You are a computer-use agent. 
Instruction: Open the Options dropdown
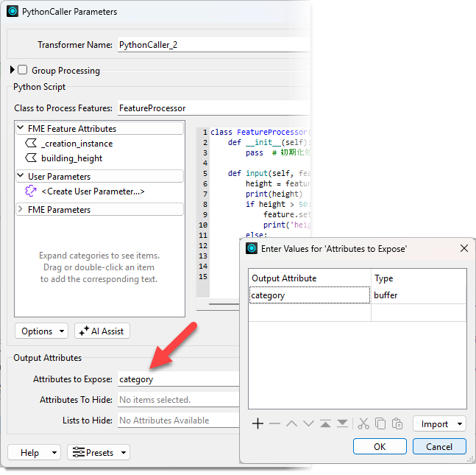(x=42, y=331)
